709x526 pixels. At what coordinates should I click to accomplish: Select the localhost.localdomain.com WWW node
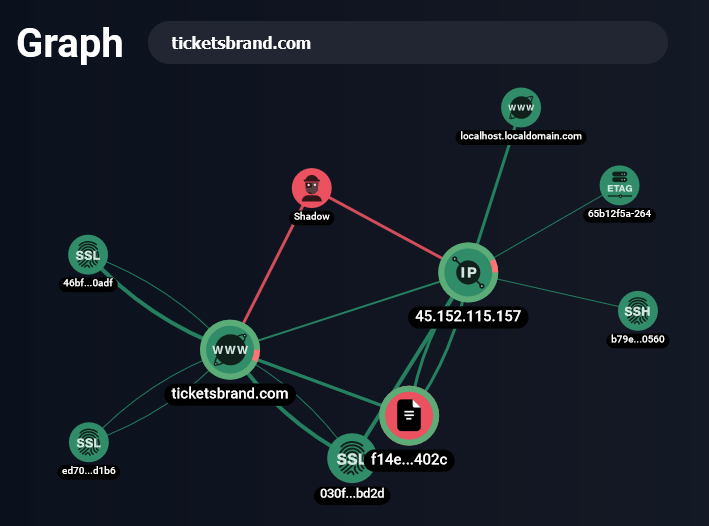[x=520, y=107]
